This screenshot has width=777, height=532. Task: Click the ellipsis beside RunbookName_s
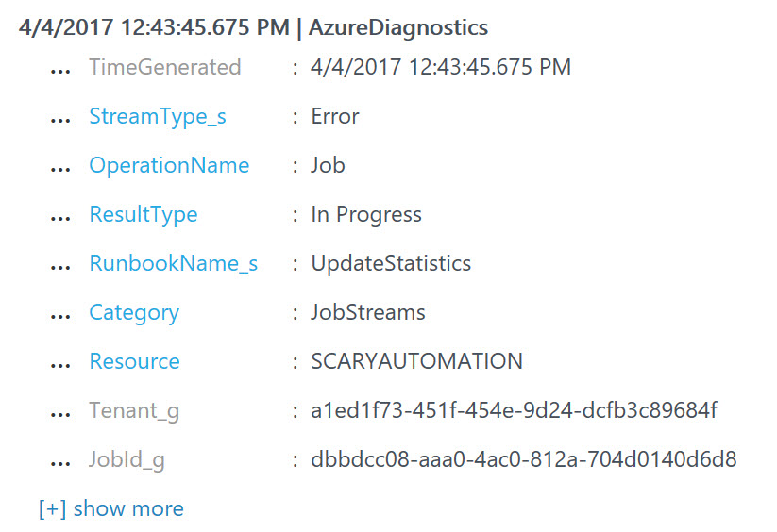click(60, 267)
